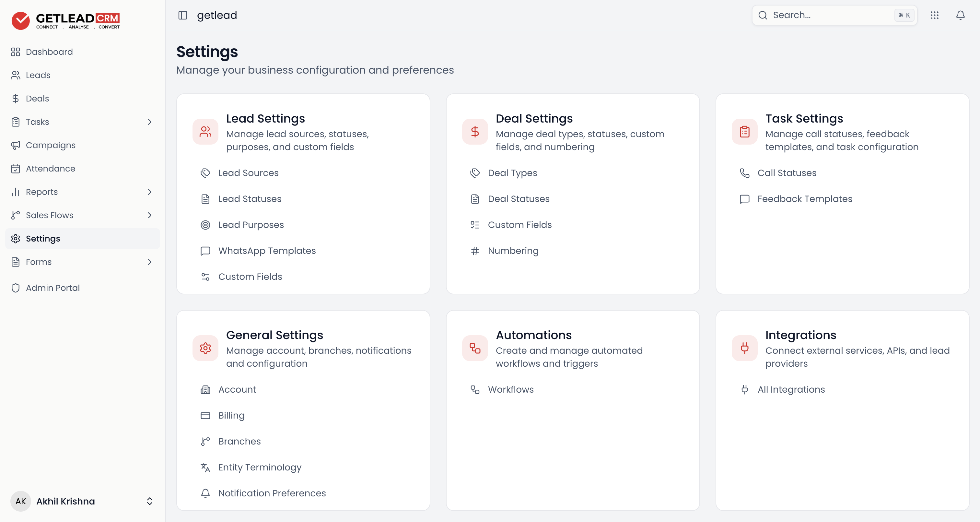This screenshot has height=522, width=980.
Task: Click the Deal Types tag icon
Action: [x=475, y=173]
